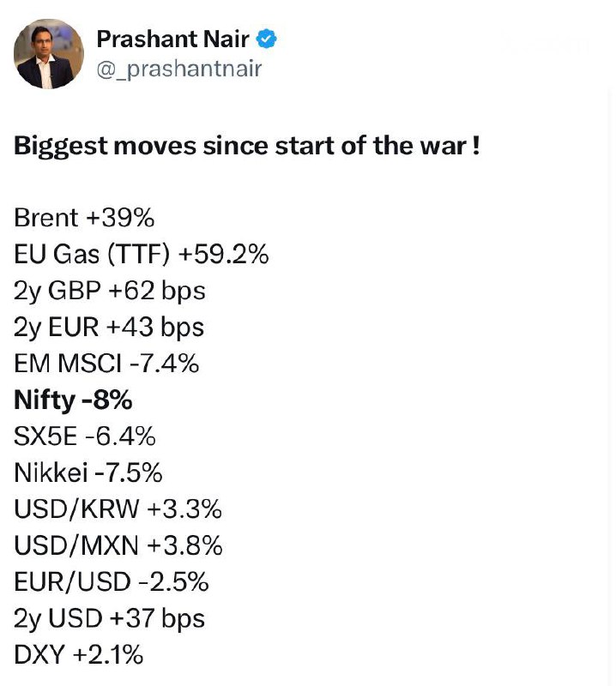The height and width of the screenshot is (686, 616).
Task: Click the USD/MXN +3.8% line
Action: click(118, 545)
